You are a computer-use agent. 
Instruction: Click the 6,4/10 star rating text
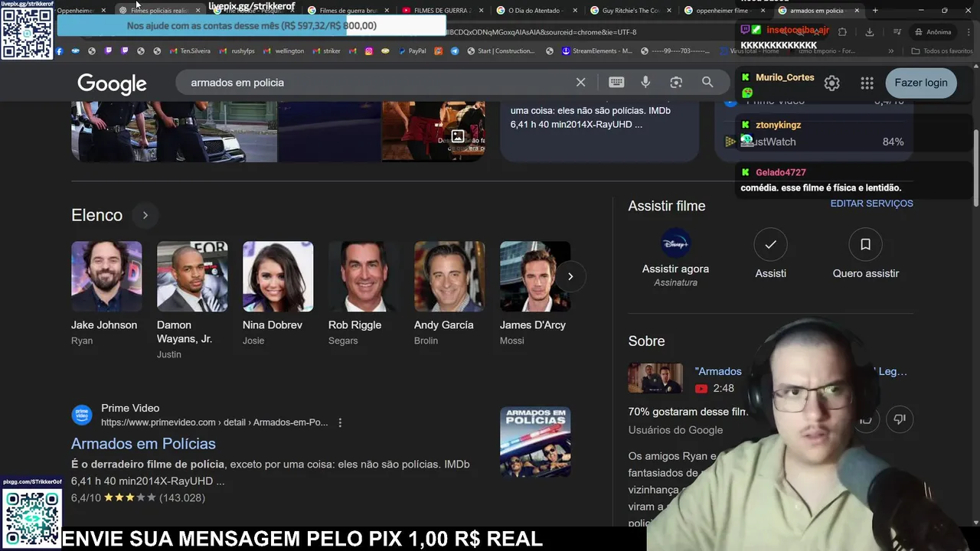(138, 497)
